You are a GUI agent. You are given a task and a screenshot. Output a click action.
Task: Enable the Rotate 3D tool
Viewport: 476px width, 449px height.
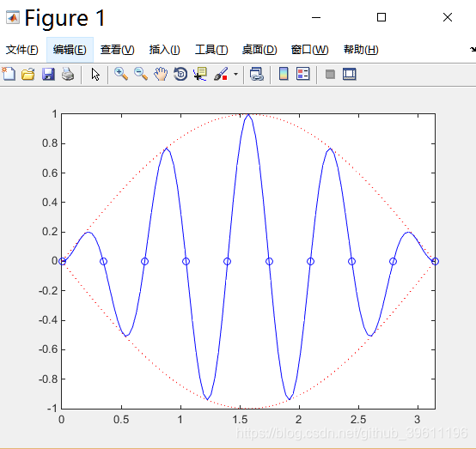(180, 74)
